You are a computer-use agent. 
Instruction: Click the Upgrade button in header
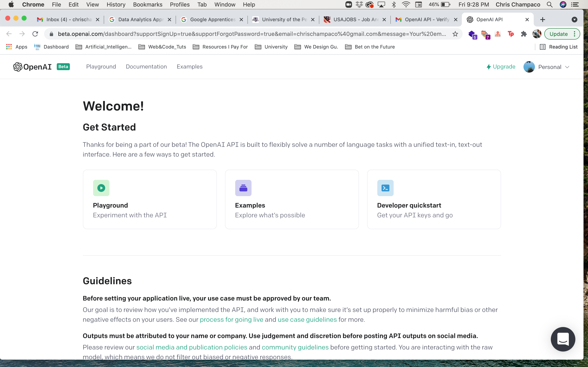click(501, 66)
